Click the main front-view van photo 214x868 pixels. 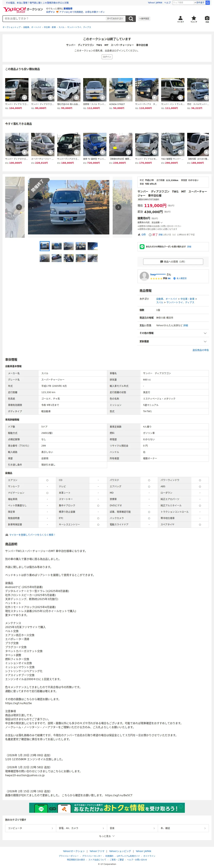tap(69, 207)
